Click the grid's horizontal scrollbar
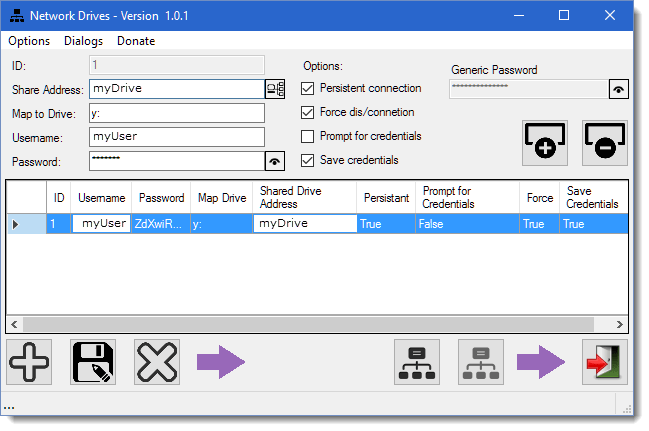This screenshot has height=431, width=649. click(x=300, y=324)
